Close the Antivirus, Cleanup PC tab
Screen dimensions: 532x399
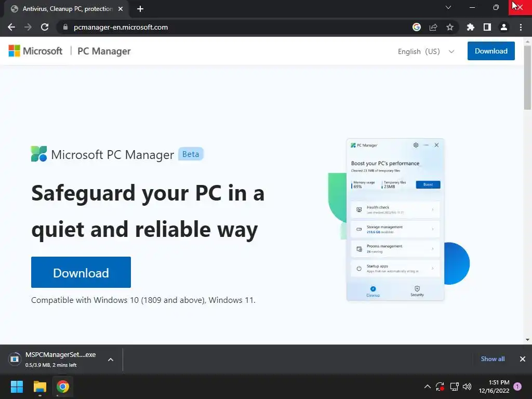121,9
